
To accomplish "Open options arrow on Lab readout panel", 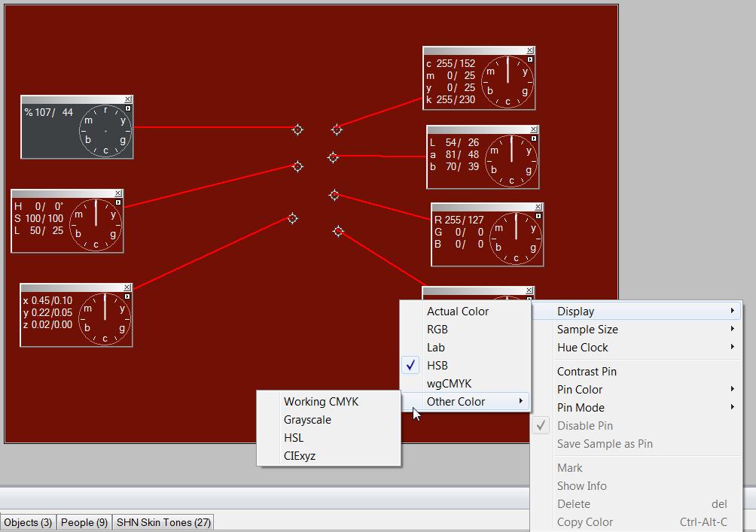I will [534, 138].
